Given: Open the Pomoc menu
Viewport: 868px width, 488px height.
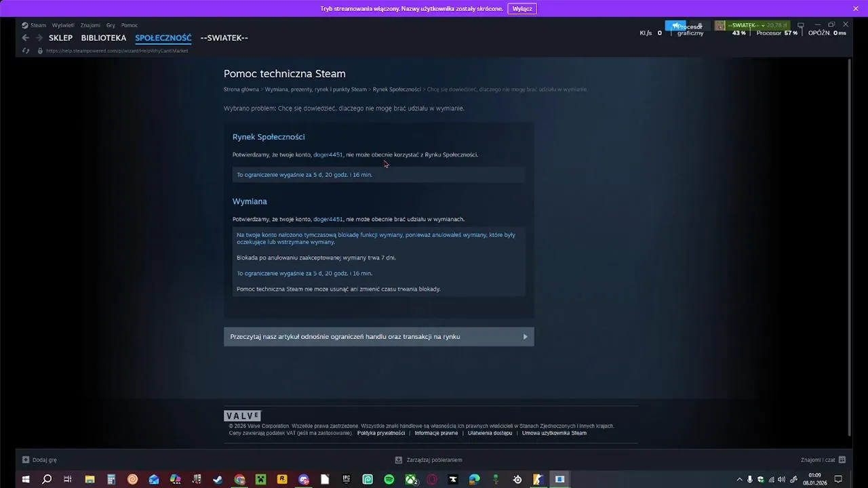Looking at the screenshot, I should 130,25.
